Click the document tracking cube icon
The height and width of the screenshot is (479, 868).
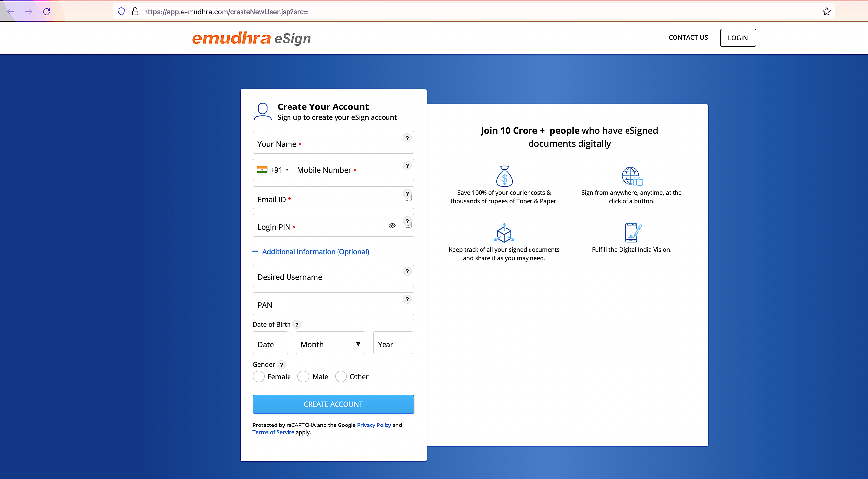[x=504, y=233]
